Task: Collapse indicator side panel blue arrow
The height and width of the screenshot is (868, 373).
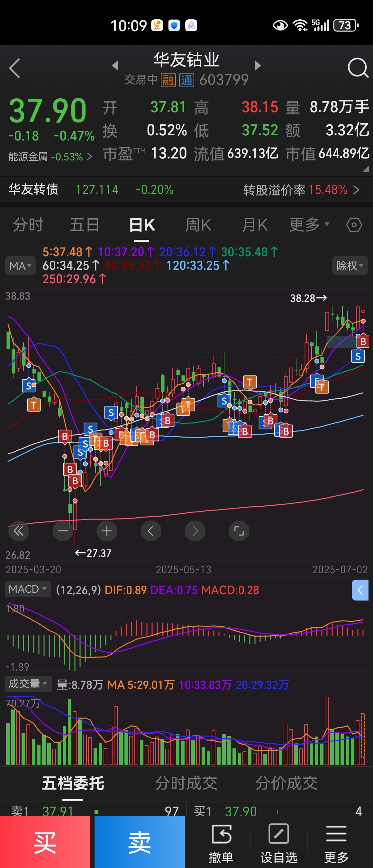Action: coord(360,590)
